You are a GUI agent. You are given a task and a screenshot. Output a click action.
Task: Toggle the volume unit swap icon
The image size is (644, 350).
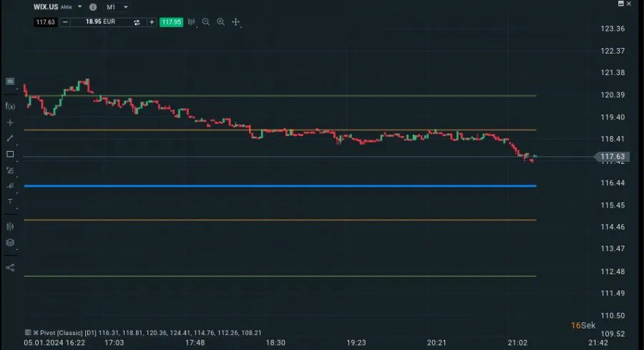click(x=137, y=22)
